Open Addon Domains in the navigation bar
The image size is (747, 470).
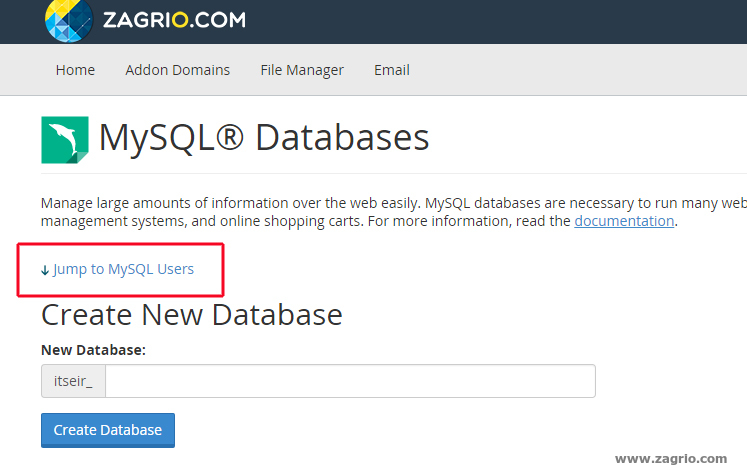click(x=177, y=70)
